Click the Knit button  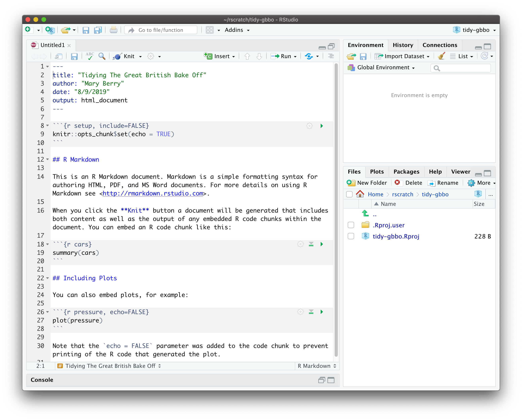click(124, 57)
